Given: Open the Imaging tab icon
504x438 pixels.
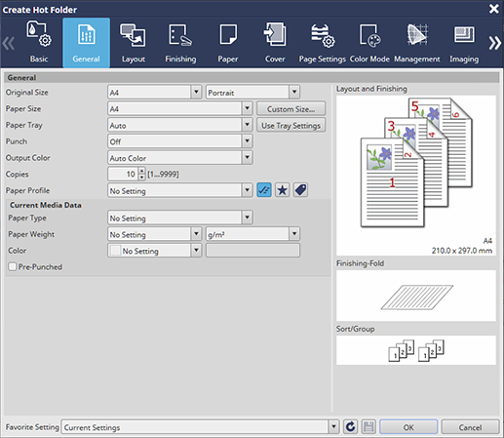Looking at the screenshot, I should point(464,35).
